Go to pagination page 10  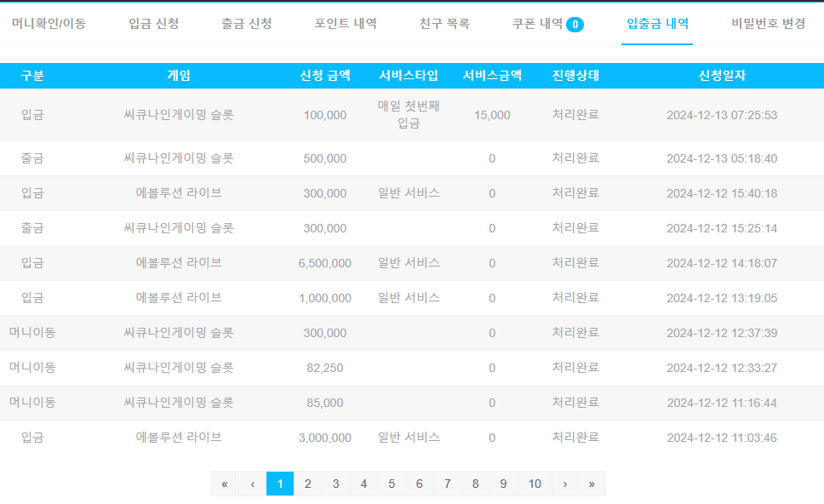tap(535, 484)
